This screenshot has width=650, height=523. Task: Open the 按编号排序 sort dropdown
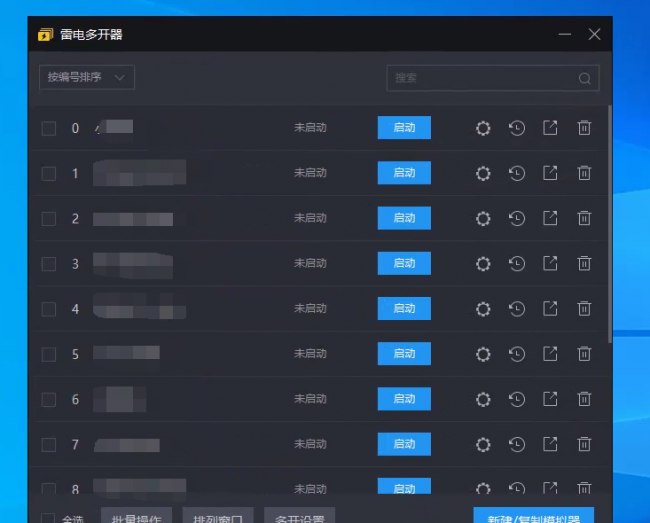[87, 77]
